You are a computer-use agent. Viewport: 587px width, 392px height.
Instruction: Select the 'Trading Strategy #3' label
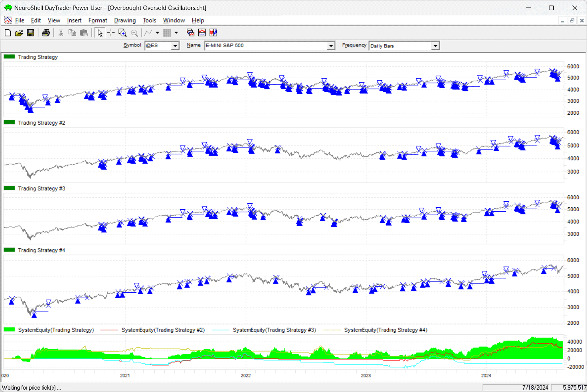click(42, 188)
